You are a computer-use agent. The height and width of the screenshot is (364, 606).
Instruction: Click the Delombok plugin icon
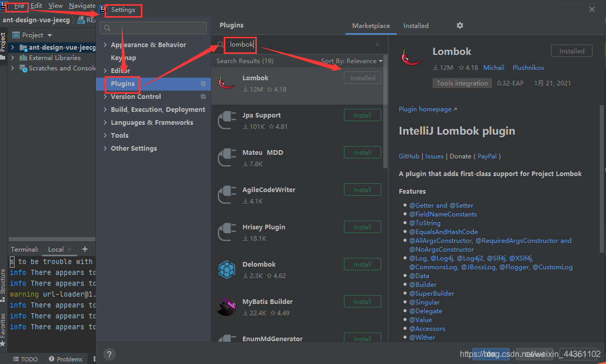tap(226, 269)
